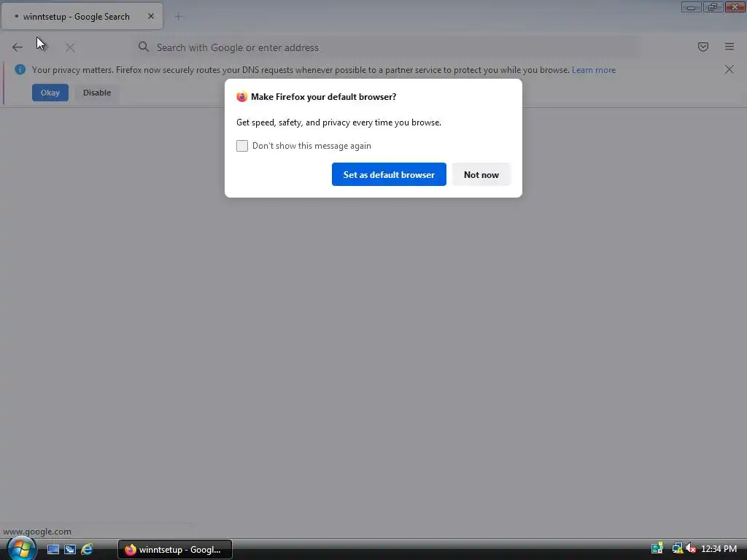Click the 12:34 PM system clock
Viewport: 747px width, 560px height.
pos(719,549)
